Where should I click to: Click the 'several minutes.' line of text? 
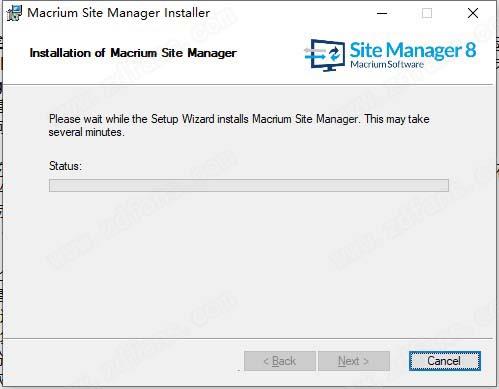tap(87, 132)
